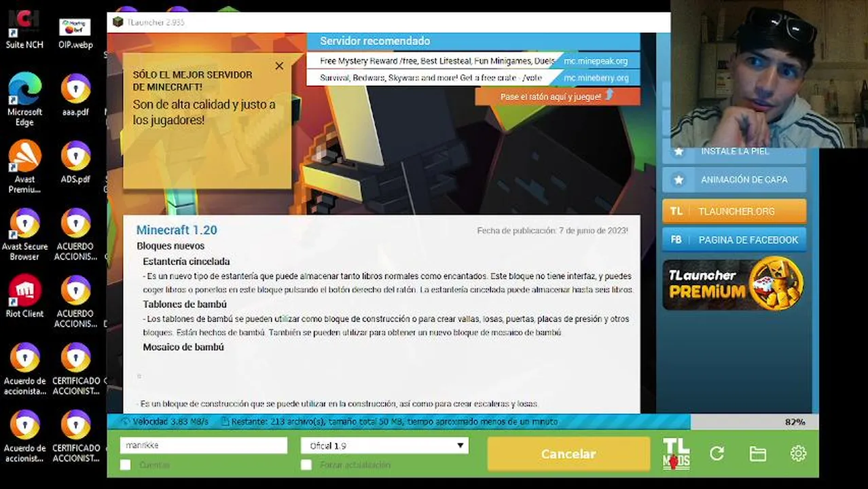This screenshot has width=868, height=489.
Task: Click the Velocidad 3.83 MB/s status text
Action: point(170,422)
